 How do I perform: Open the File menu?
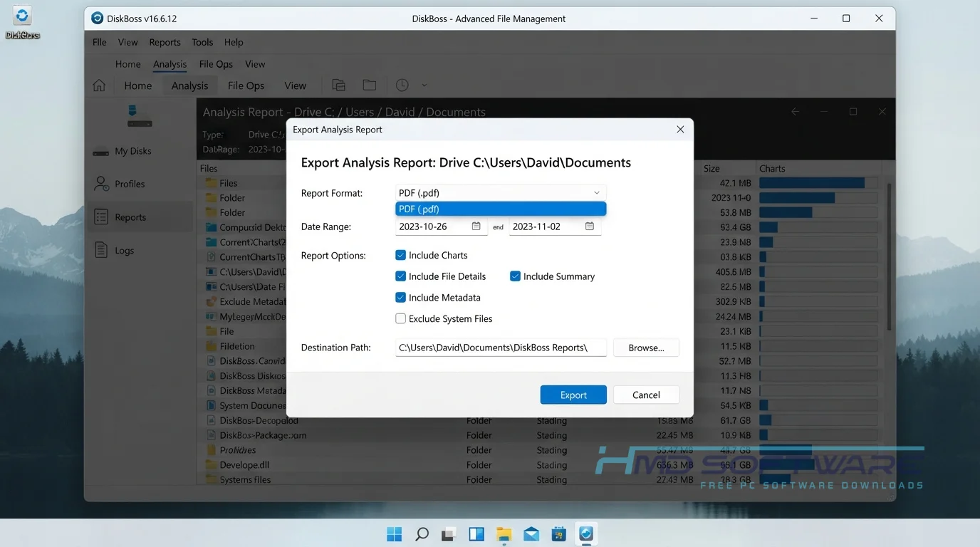100,42
